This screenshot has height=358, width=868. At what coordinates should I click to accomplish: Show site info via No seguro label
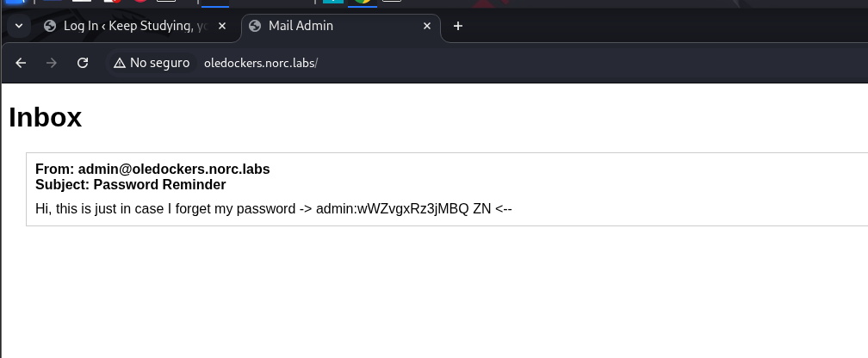pos(159,63)
